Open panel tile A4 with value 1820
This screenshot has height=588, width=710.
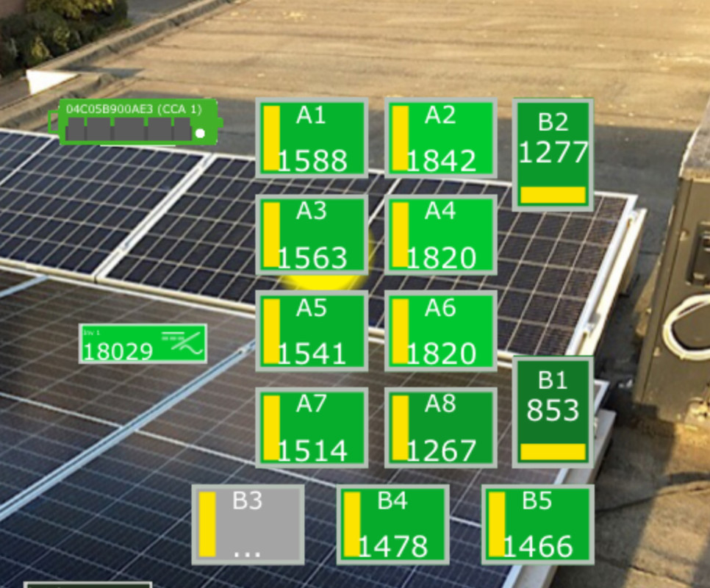tap(441, 234)
